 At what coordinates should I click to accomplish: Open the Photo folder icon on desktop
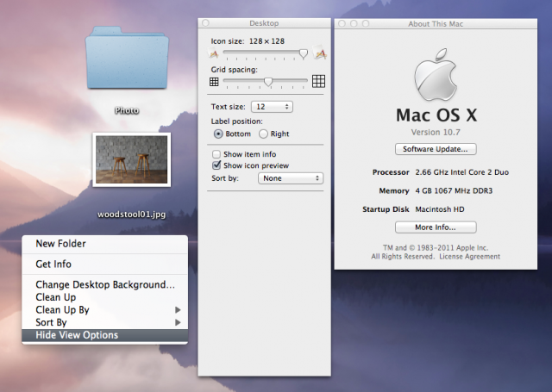click(127, 58)
